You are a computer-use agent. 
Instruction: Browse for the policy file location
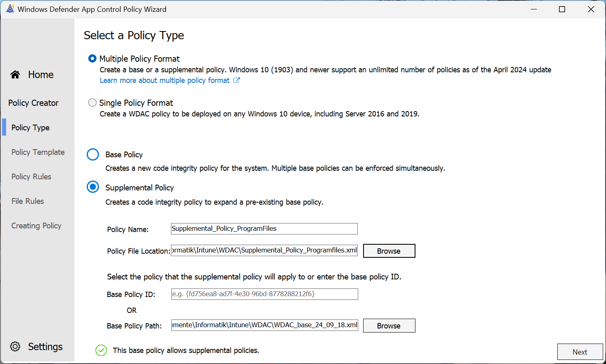(x=389, y=251)
